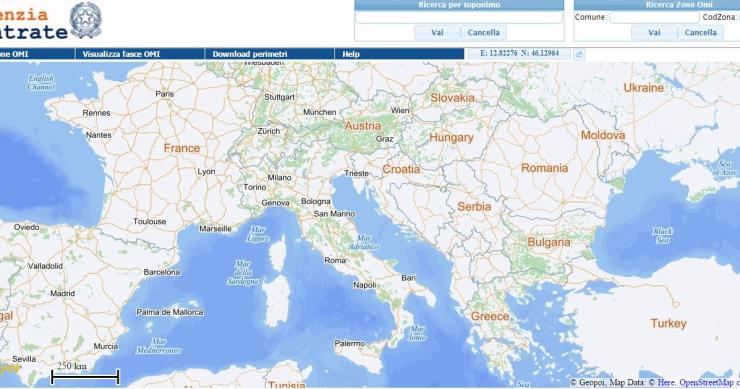The width and height of the screenshot is (740, 389).
Task: Click the Austria country label
Action: click(362, 126)
